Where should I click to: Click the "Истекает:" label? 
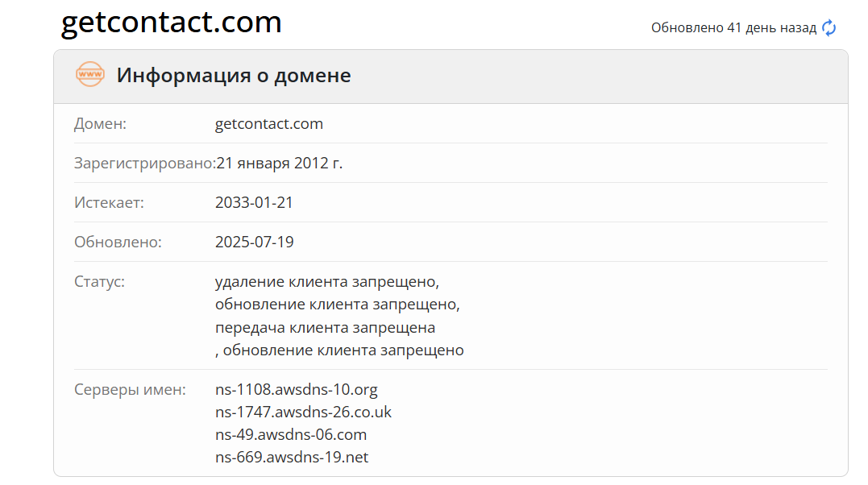pyautogui.click(x=109, y=202)
